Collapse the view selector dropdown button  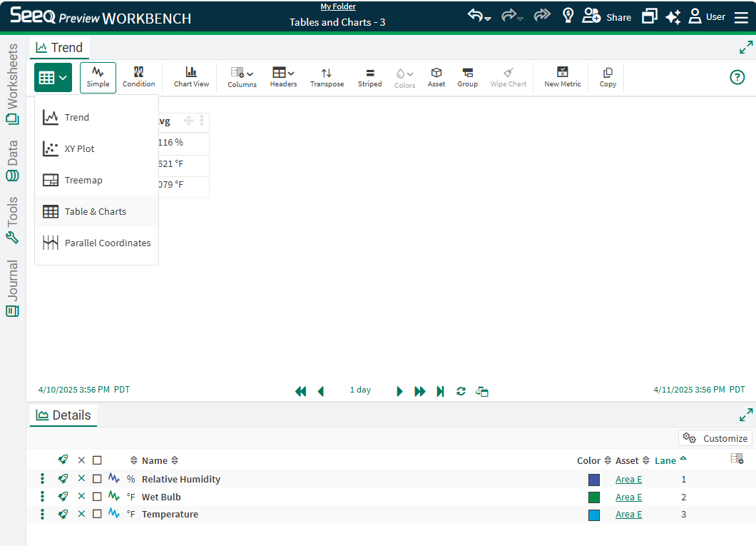pyautogui.click(x=53, y=77)
